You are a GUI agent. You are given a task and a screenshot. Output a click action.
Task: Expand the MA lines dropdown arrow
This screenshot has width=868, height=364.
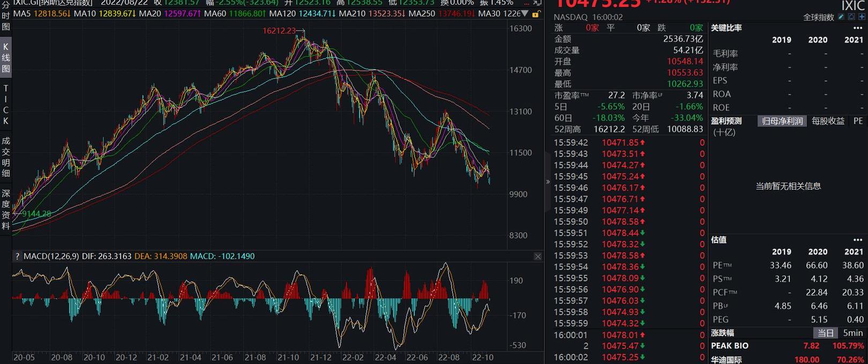tap(525, 13)
